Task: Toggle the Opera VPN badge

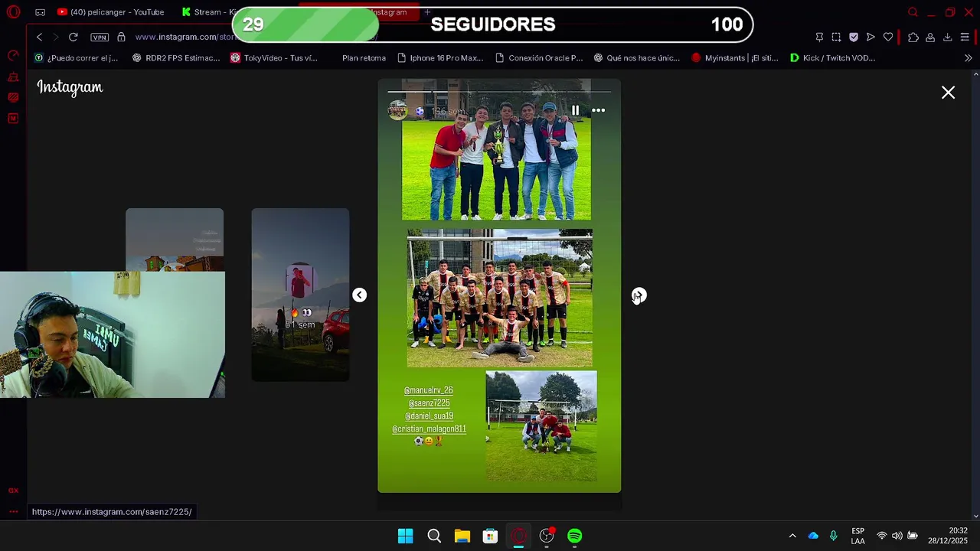Action: point(100,37)
